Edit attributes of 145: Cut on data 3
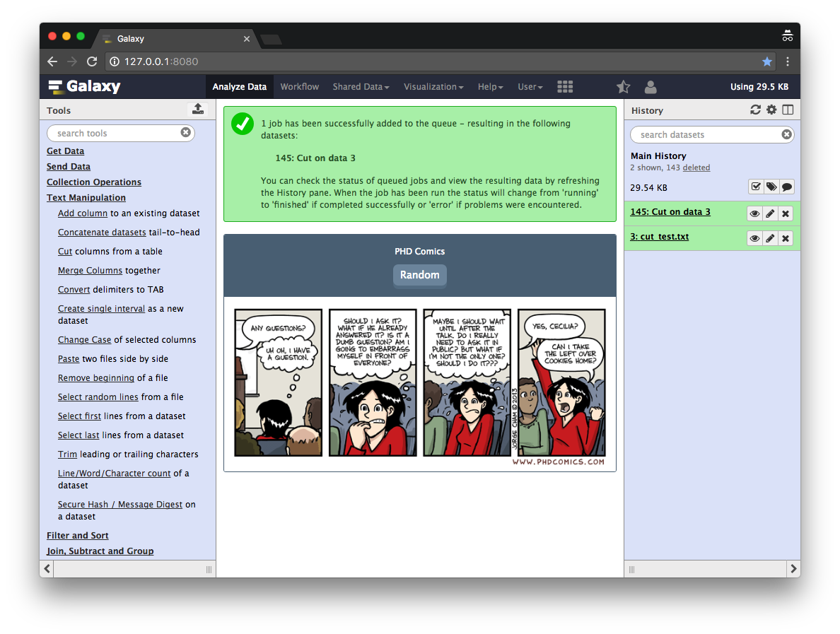This screenshot has width=840, height=634. click(x=770, y=213)
